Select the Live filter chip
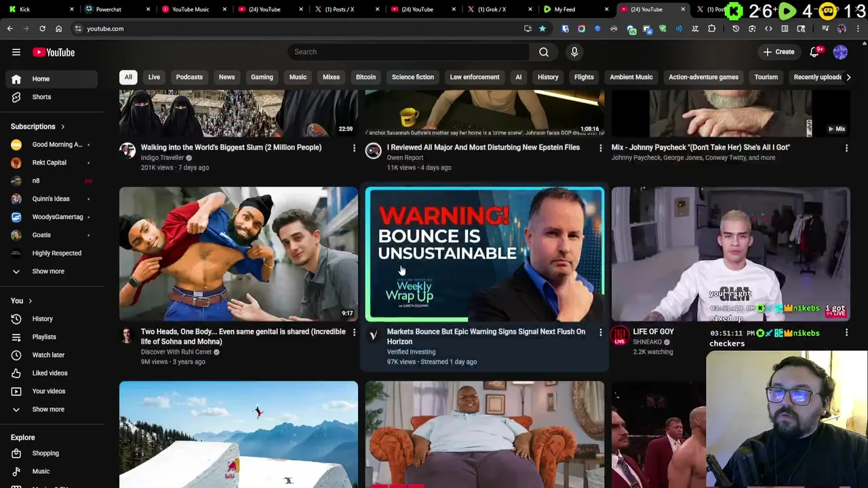Viewport: 868px width, 488px height. (x=154, y=77)
